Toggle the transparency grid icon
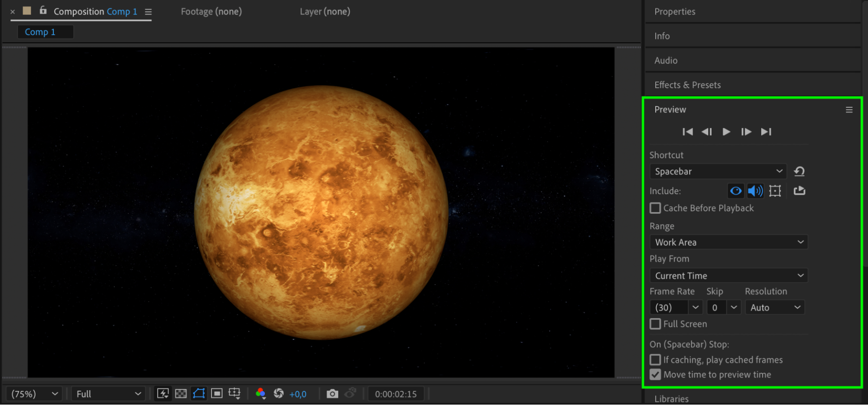868x405 pixels. (x=181, y=394)
